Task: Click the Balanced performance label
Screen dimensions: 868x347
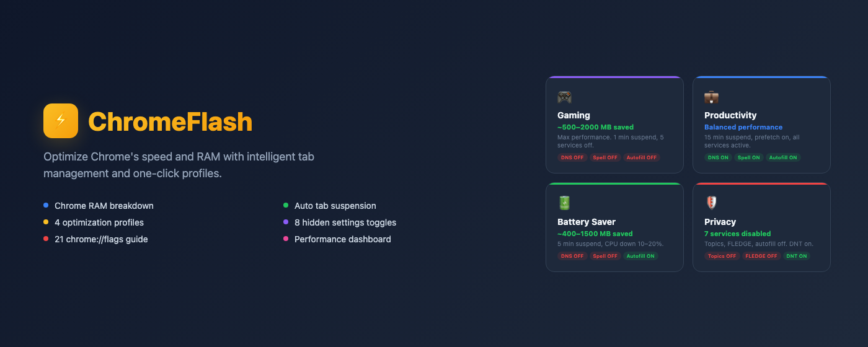Action: (x=743, y=127)
